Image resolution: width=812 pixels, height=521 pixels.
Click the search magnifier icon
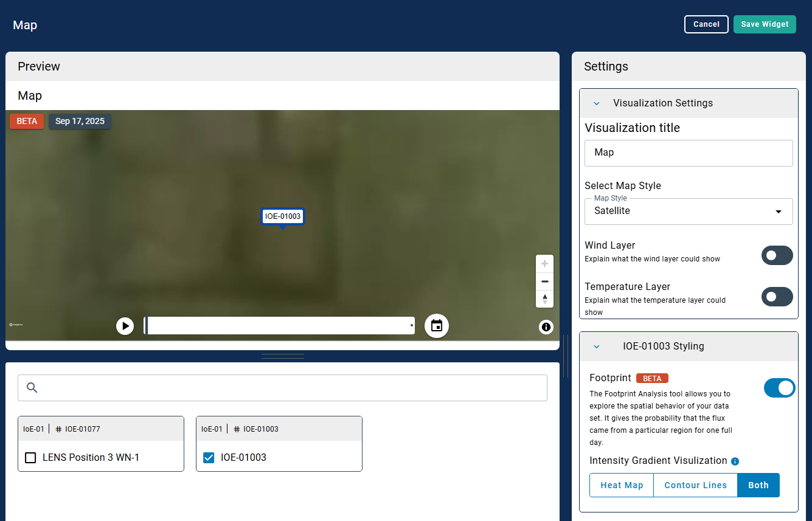pyautogui.click(x=32, y=388)
